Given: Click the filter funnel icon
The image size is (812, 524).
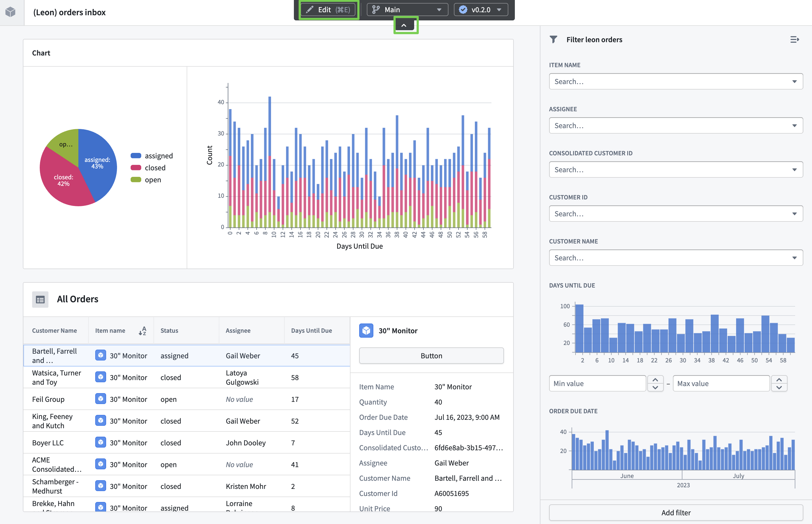Looking at the screenshot, I should [553, 39].
